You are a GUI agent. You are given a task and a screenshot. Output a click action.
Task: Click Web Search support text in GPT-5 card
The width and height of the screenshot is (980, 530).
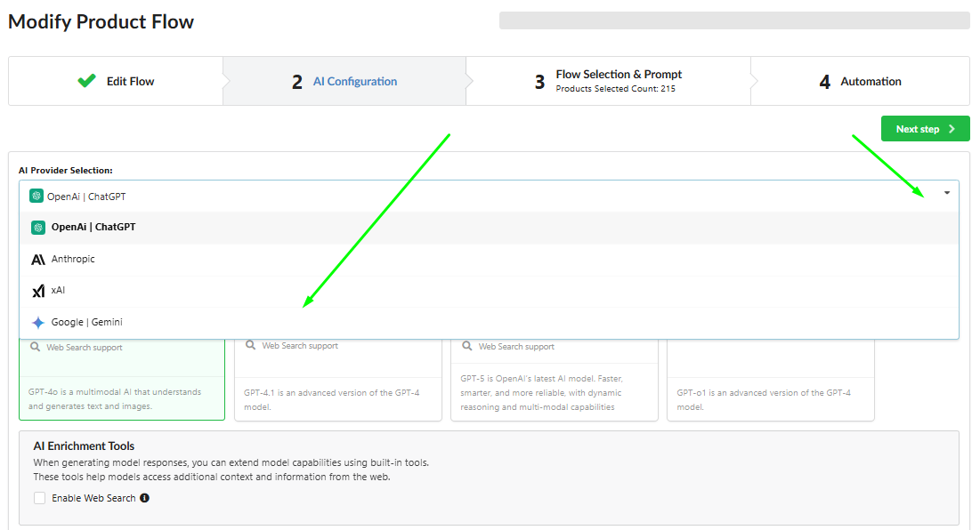[x=516, y=347]
